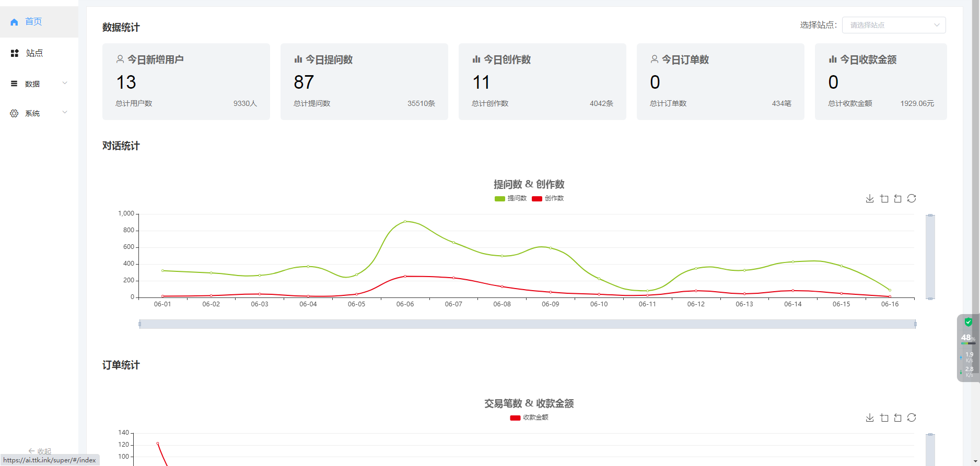
Task: Click the user icon on 今日订单数 card
Action: [655, 59]
